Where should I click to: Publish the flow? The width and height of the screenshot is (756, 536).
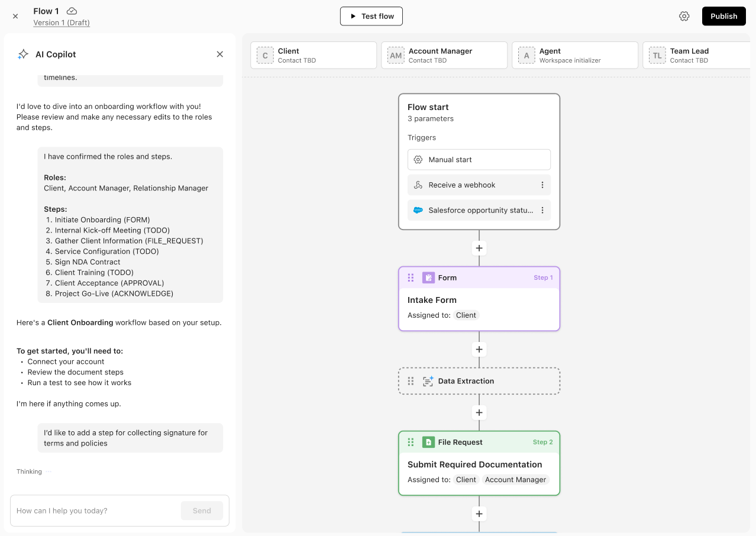[x=724, y=16]
